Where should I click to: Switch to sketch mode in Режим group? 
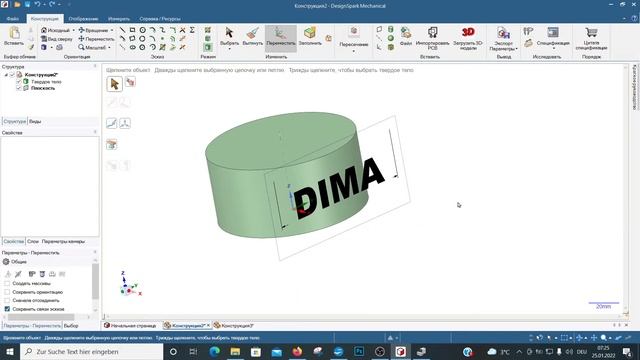207,30
